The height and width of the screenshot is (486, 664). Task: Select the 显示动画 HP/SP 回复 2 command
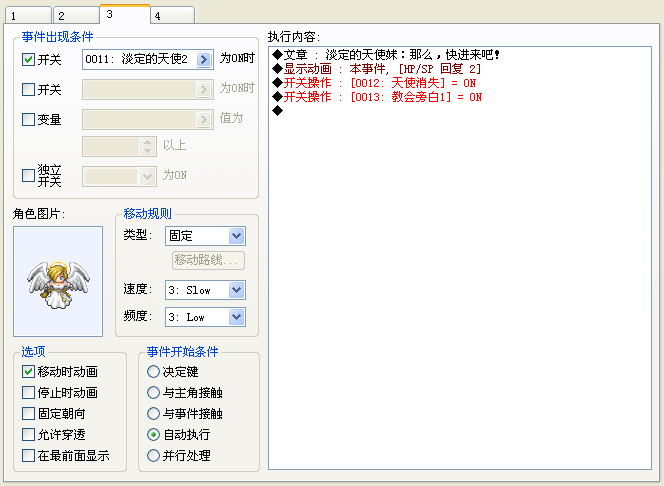(x=376, y=69)
